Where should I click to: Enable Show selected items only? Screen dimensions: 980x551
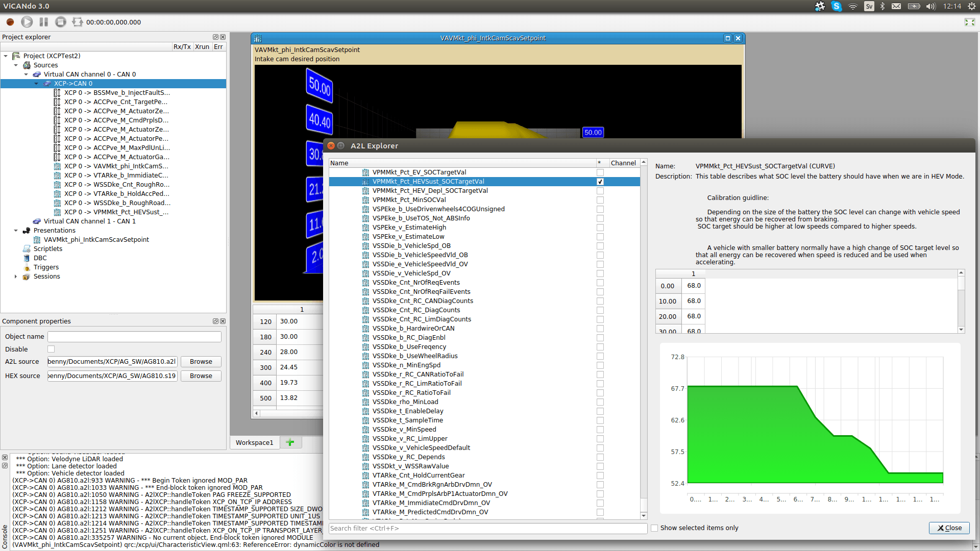tap(654, 528)
